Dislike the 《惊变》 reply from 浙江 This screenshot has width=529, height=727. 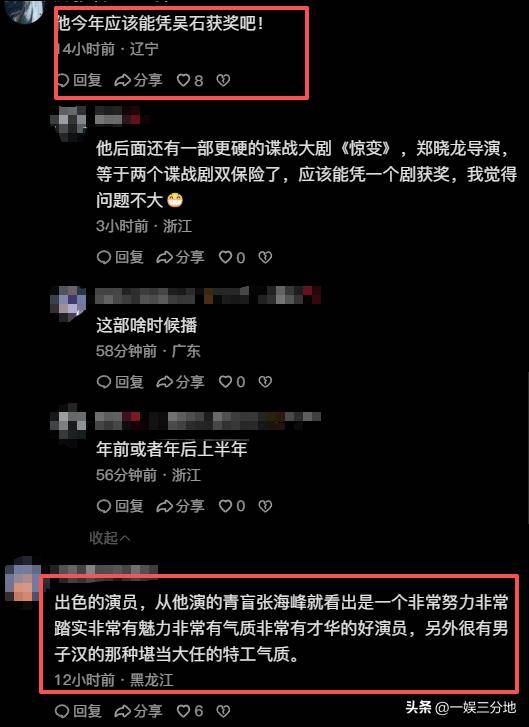click(x=265, y=257)
